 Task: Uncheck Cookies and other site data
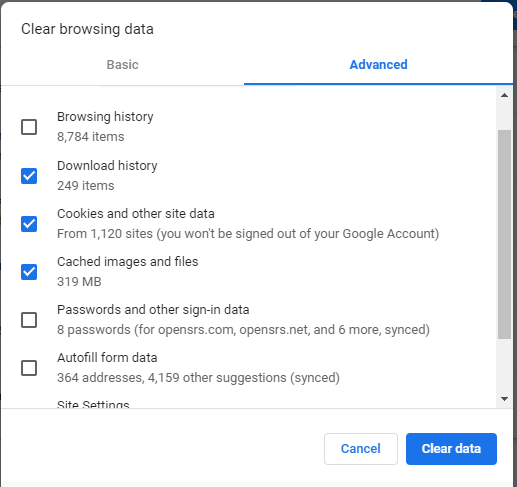point(29,224)
